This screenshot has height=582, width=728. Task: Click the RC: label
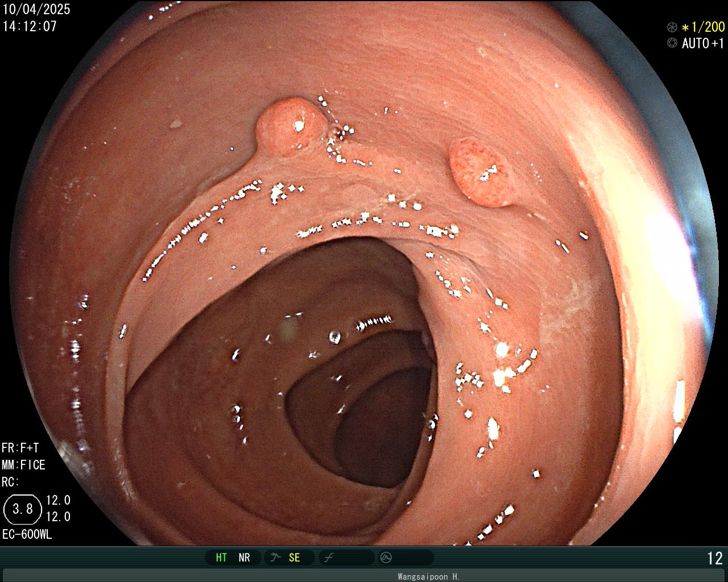(x=10, y=482)
